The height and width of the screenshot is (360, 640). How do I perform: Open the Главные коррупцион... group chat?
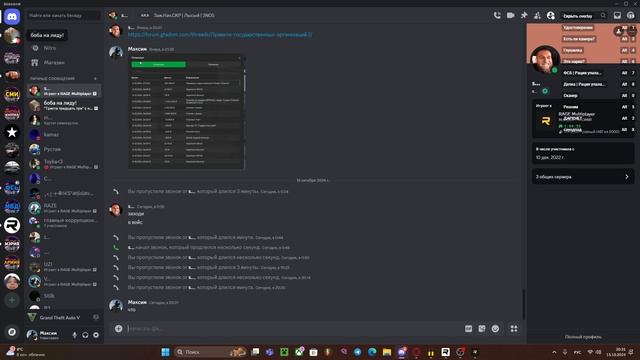point(64,222)
